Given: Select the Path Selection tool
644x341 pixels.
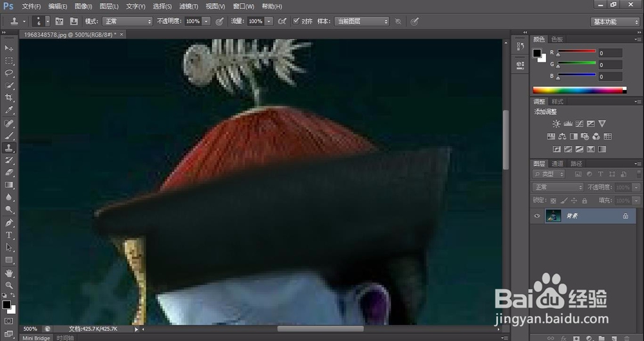Looking at the screenshot, I should [x=8, y=248].
